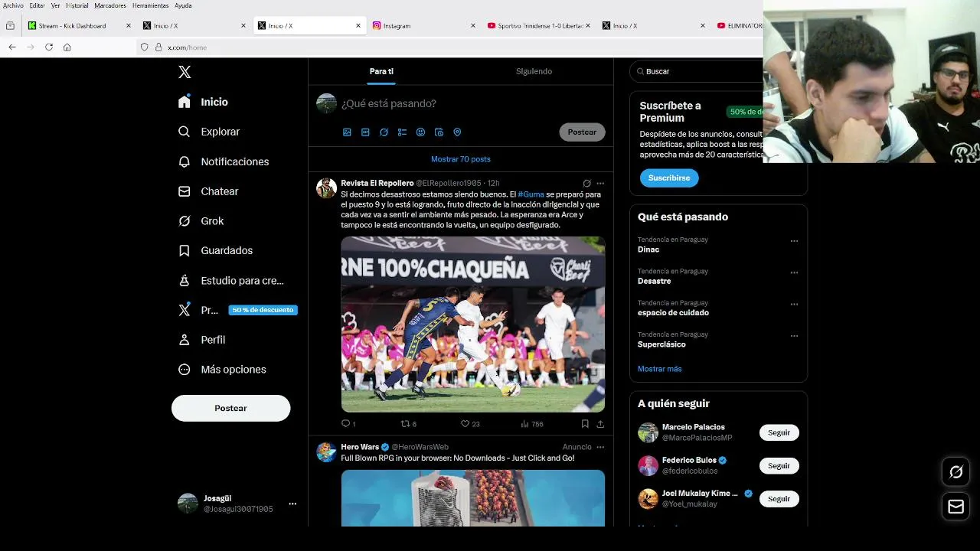This screenshot has height=551, width=980.
Task: Open the floating Grok button
Action: [x=955, y=472]
